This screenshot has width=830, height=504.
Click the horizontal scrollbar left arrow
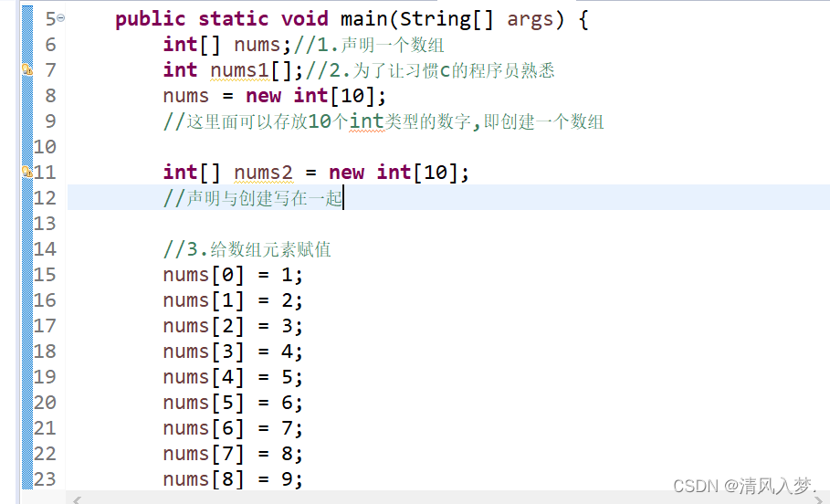tap(77, 499)
